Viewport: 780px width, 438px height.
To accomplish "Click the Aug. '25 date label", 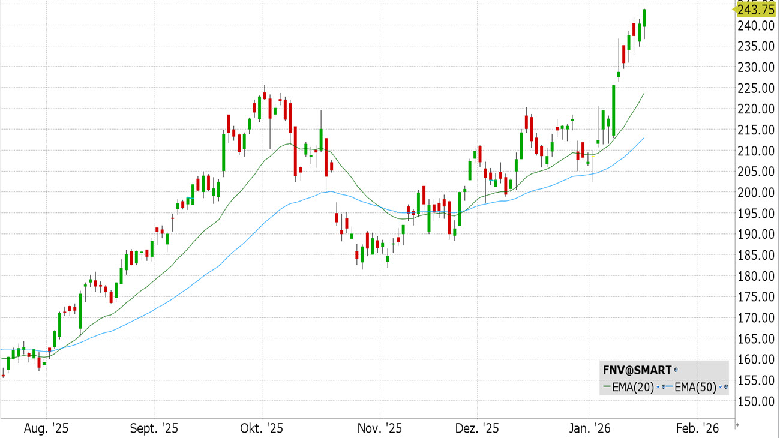I will pos(46,428).
